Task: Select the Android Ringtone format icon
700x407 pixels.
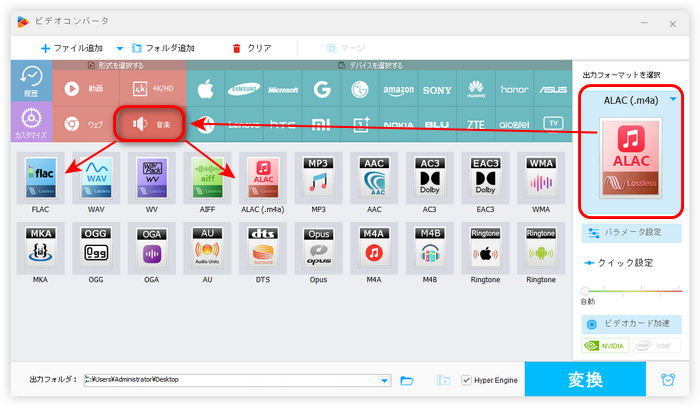Action: point(541,248)
